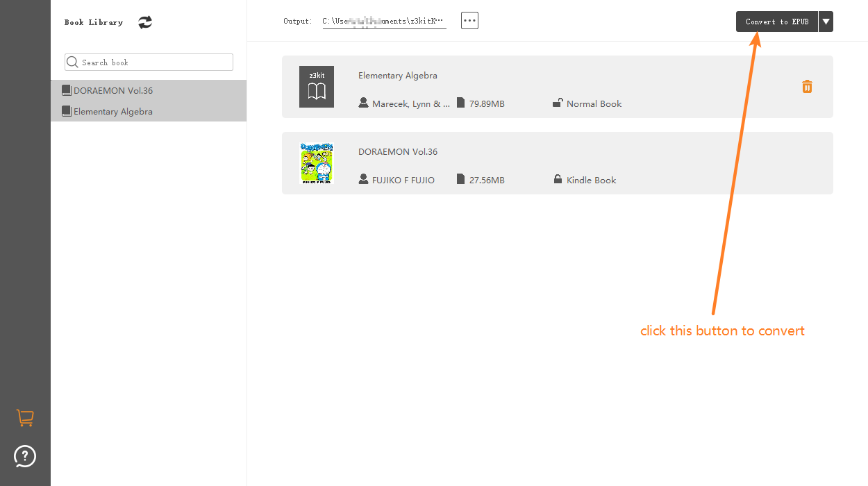Browse output folder with ellipsis button

[x=469, y=21]
